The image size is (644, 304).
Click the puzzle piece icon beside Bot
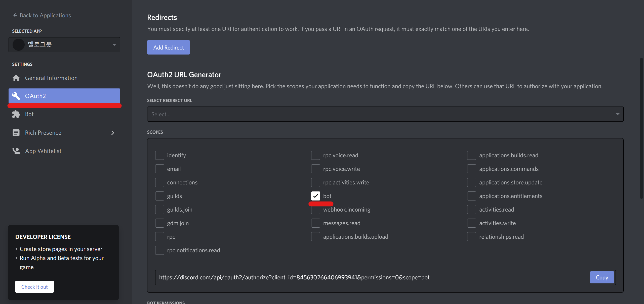click(x=16, y=114)
